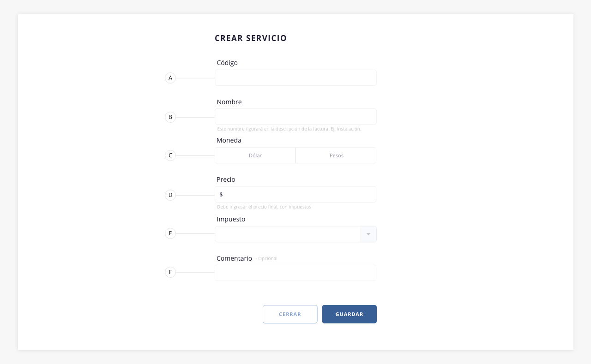Viewport: 591px width, 364px height.
Task: Focus the Código input field
Action: 295,78
